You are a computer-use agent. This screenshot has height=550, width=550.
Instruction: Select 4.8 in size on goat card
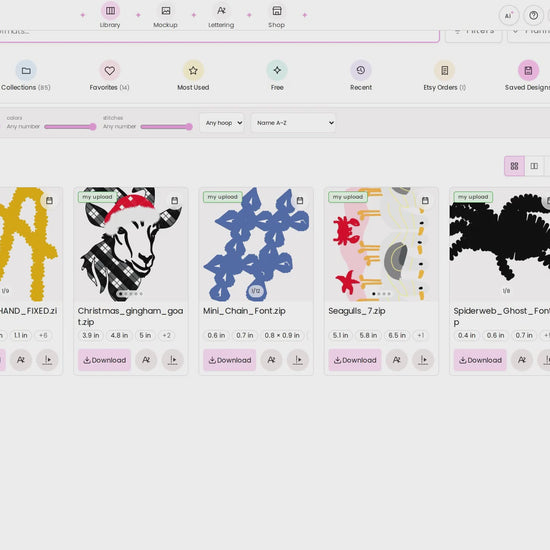coord(119,335)
